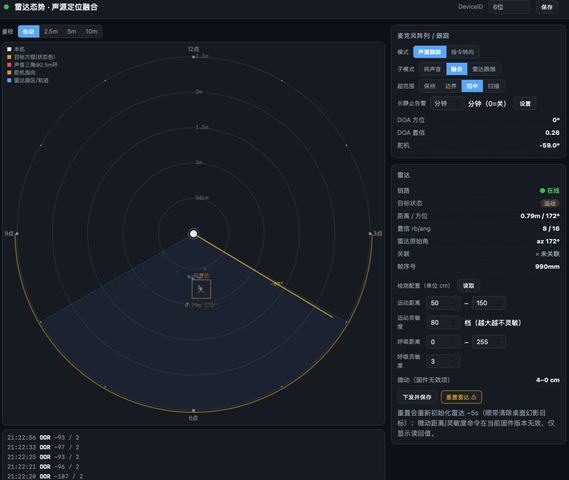Switch range to 5m

tap(71, 32)
